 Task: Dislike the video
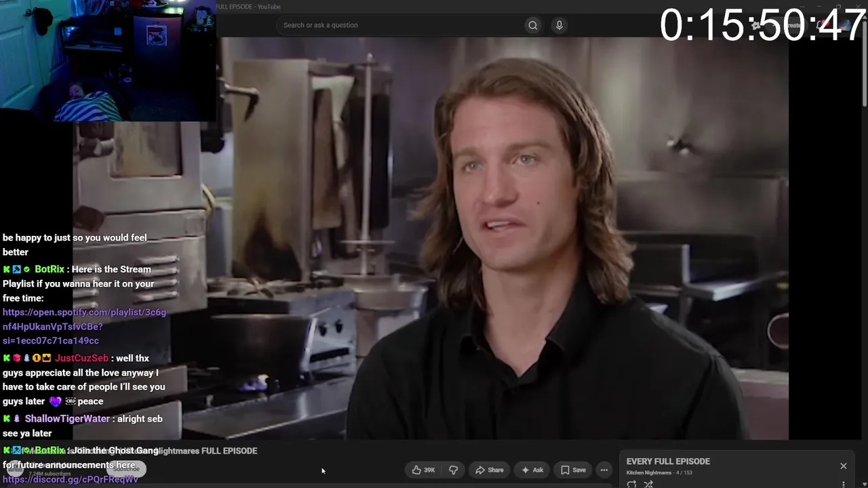(454, 470)
